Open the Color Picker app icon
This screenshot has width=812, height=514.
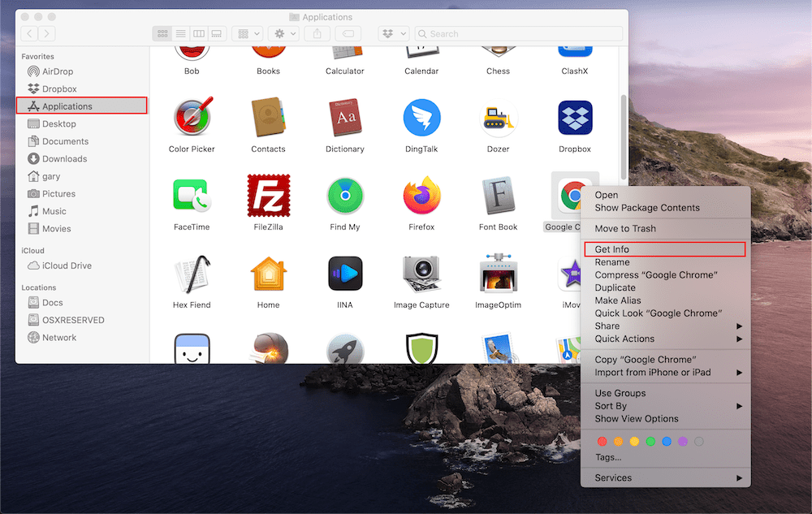point(192,116)
